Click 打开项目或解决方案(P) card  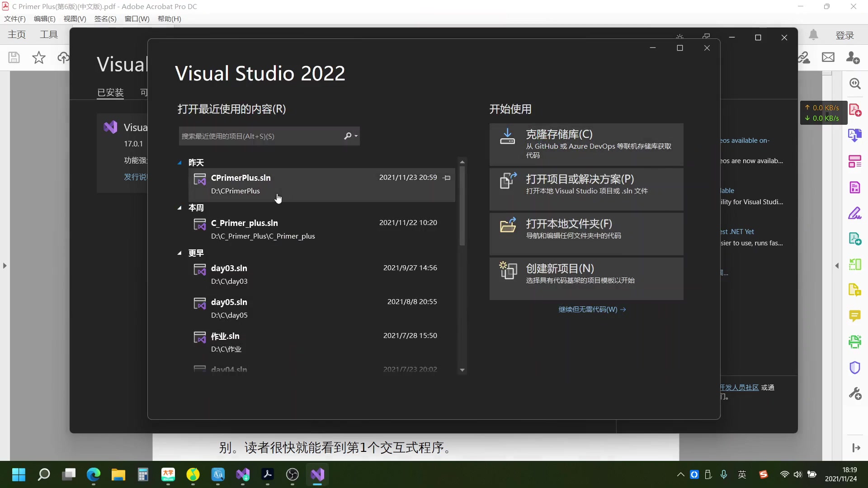tap(586, 189)
